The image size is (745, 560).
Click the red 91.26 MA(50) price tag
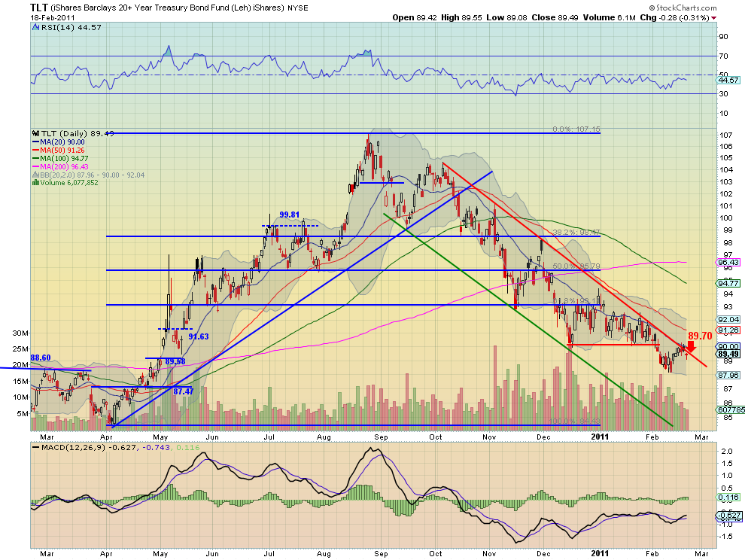pyautogui.click(x=728, y=330)
